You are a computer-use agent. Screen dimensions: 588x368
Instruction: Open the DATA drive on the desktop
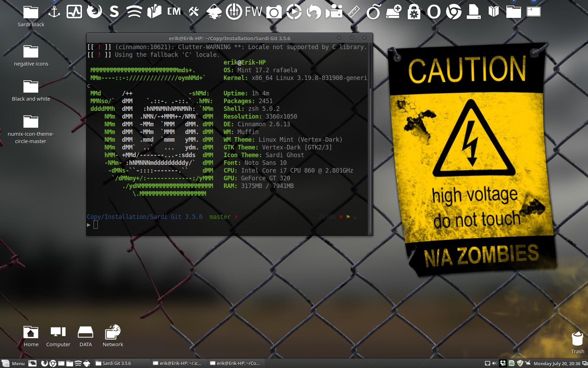point(86,336)
